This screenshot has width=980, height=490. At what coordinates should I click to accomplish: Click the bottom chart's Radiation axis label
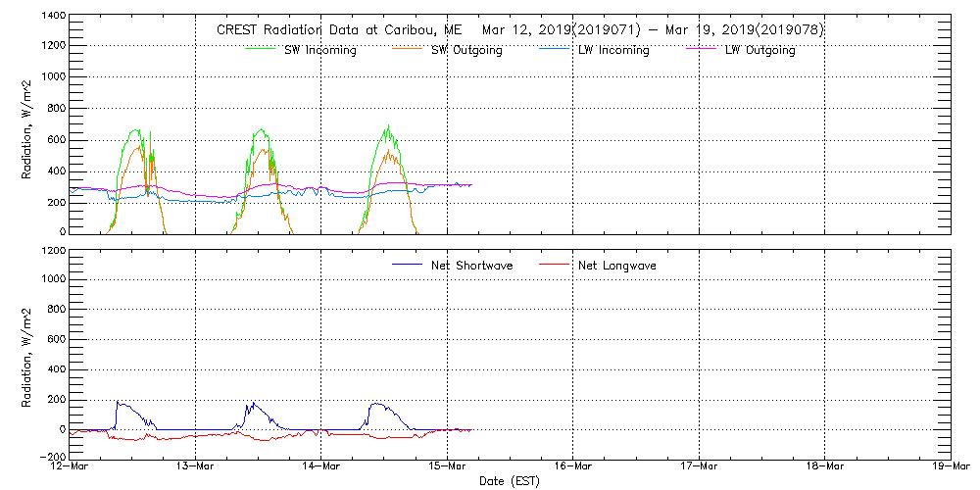pos(27,355)
